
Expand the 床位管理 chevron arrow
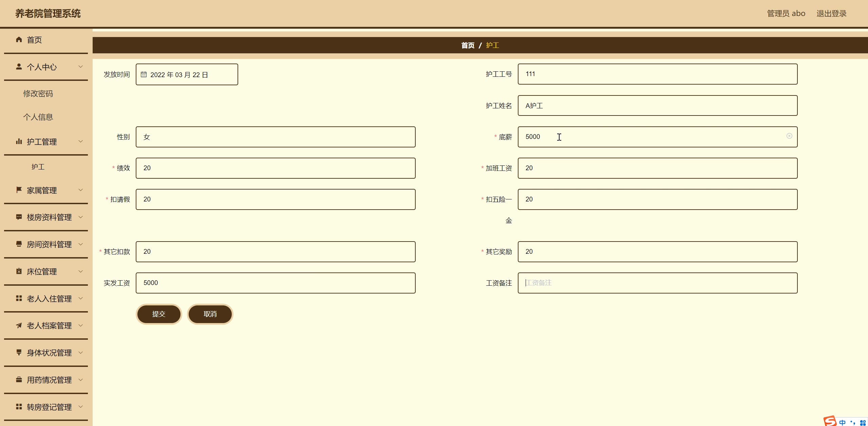pos(81,271)
